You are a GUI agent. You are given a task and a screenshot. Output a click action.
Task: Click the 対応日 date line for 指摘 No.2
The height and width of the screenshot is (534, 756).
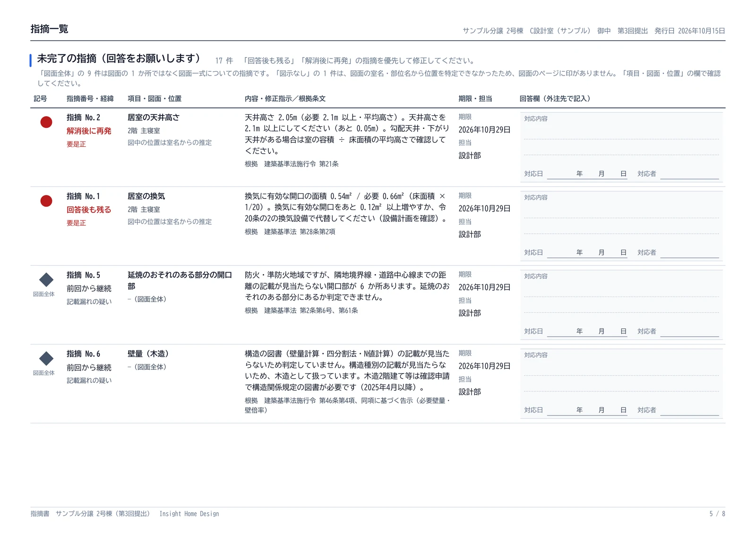pyautogui.click(x=587, y=174)
